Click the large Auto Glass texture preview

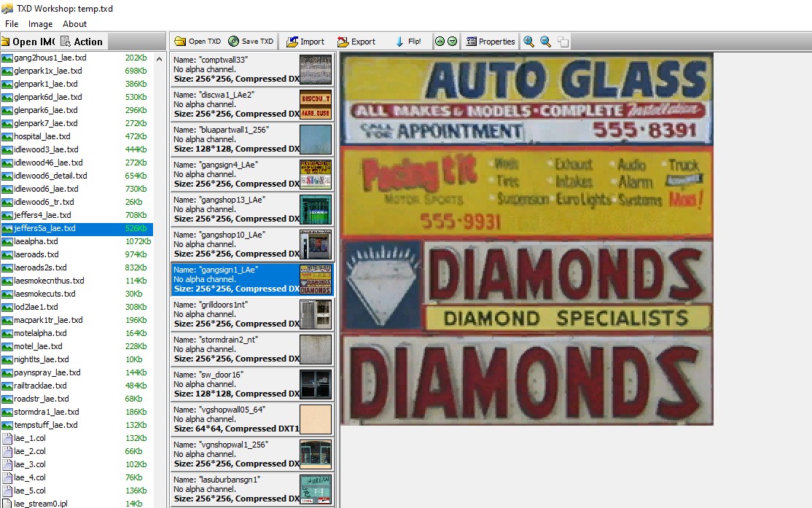527,239
